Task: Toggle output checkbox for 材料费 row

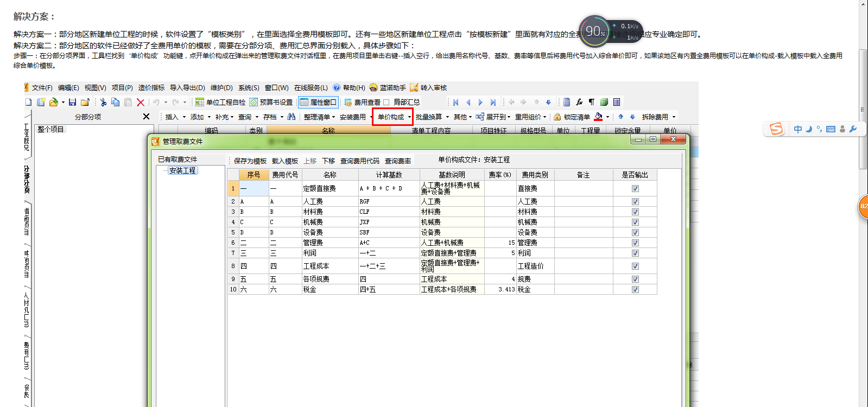Action: 635,212
